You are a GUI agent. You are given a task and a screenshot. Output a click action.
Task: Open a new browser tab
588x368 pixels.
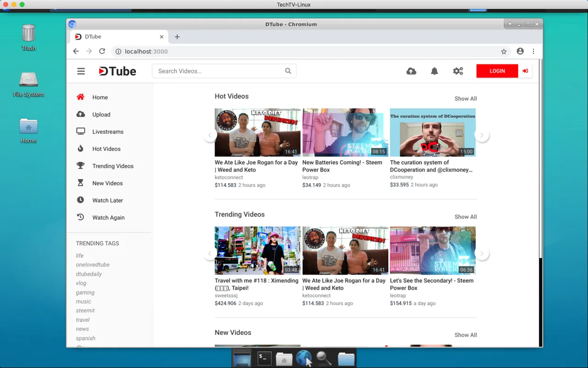point(177,37)
